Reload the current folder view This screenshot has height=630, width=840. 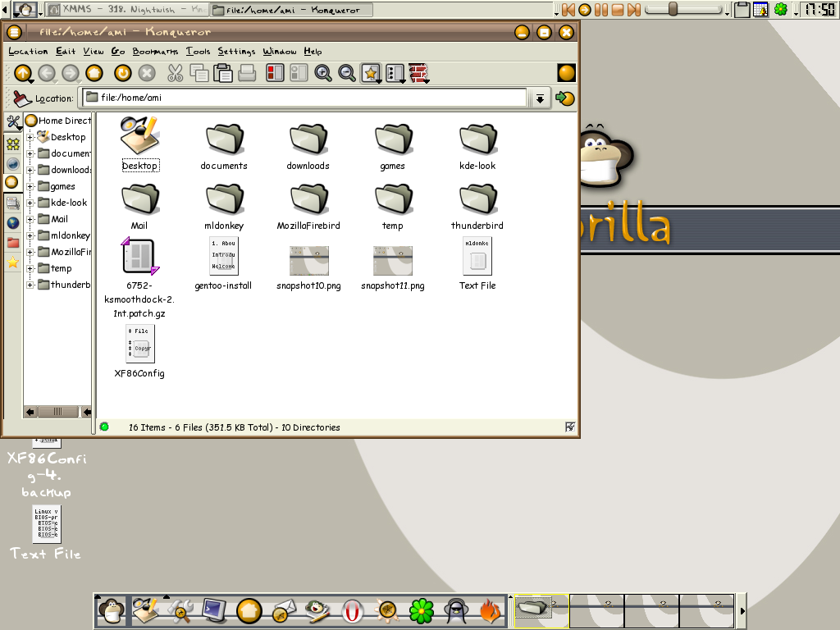tap(123, 73)
